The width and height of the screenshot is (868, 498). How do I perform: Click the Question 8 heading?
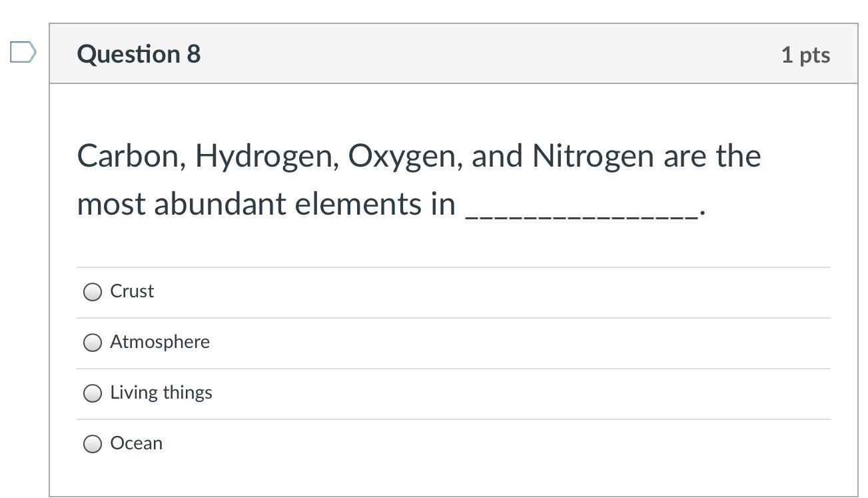139,54
